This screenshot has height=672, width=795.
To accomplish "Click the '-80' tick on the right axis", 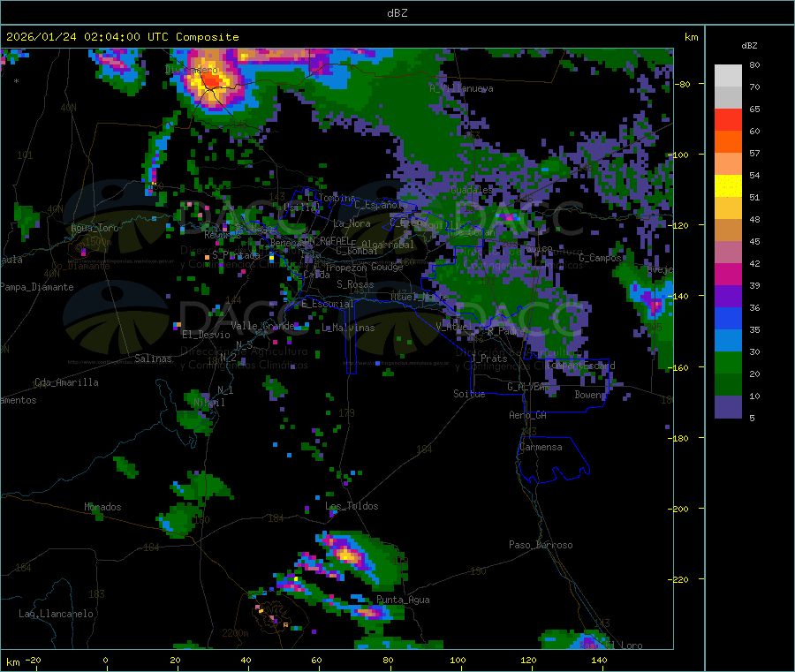I will tap(682, 84).
